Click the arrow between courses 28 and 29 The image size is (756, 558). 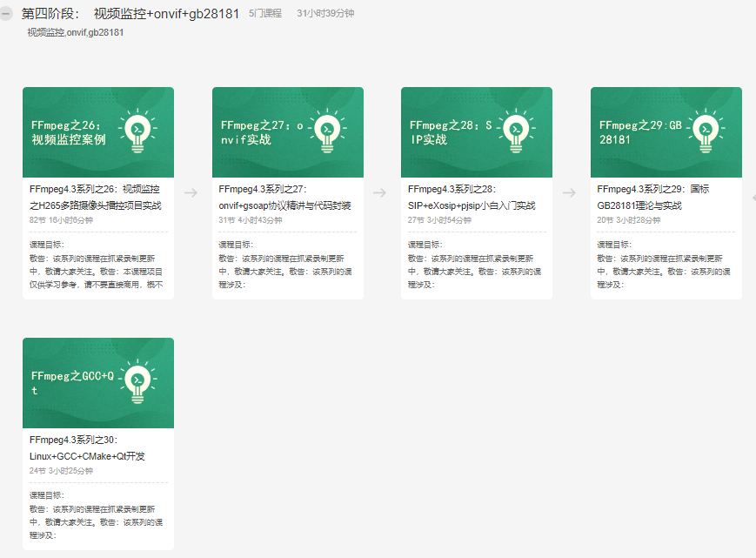coord(568,193)
